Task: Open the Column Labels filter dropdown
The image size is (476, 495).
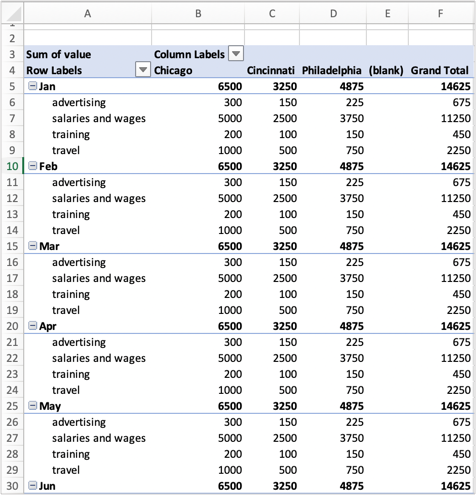Action: [236, 54]
